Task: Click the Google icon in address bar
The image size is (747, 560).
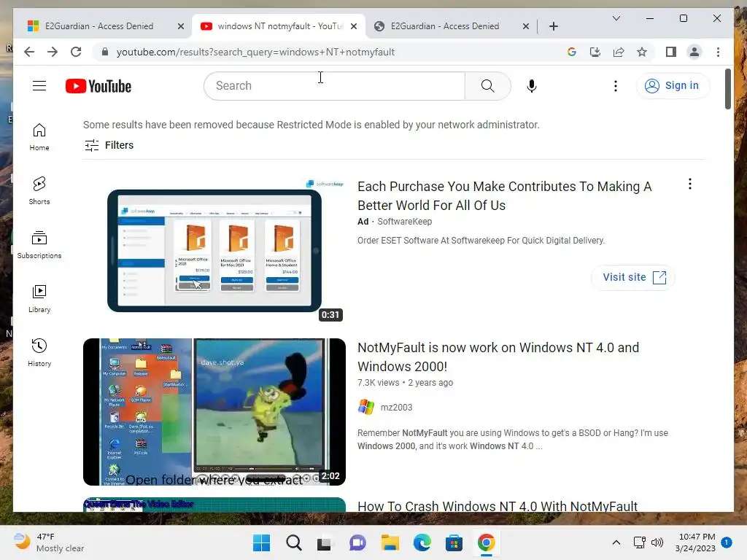Action: point(572,52)
